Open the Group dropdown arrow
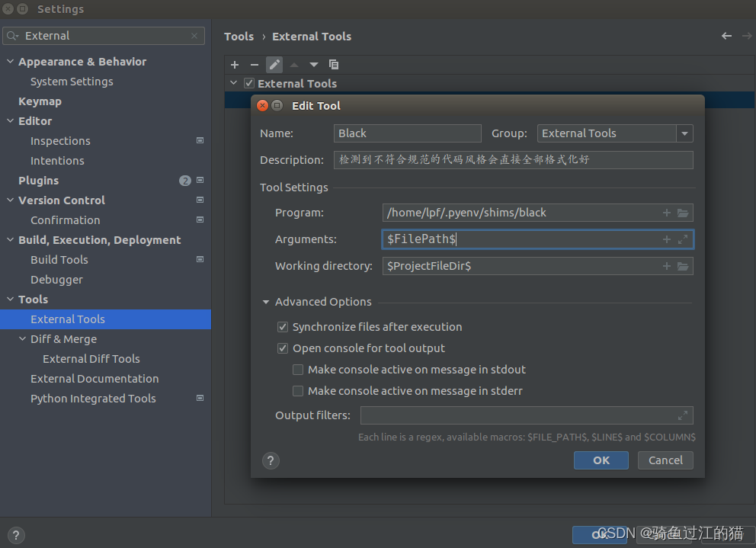Image resolution: width=756 pixels, height=548 pixels. pos(684,133)
